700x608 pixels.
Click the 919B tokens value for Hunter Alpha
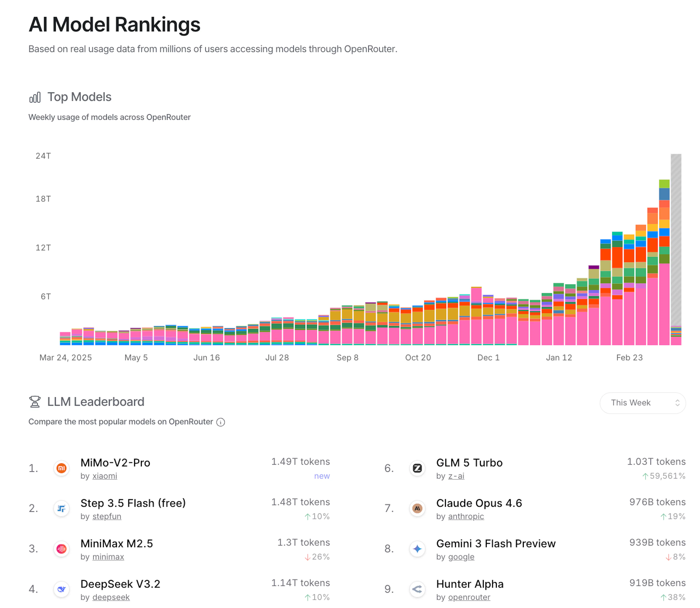click(658, 583)
